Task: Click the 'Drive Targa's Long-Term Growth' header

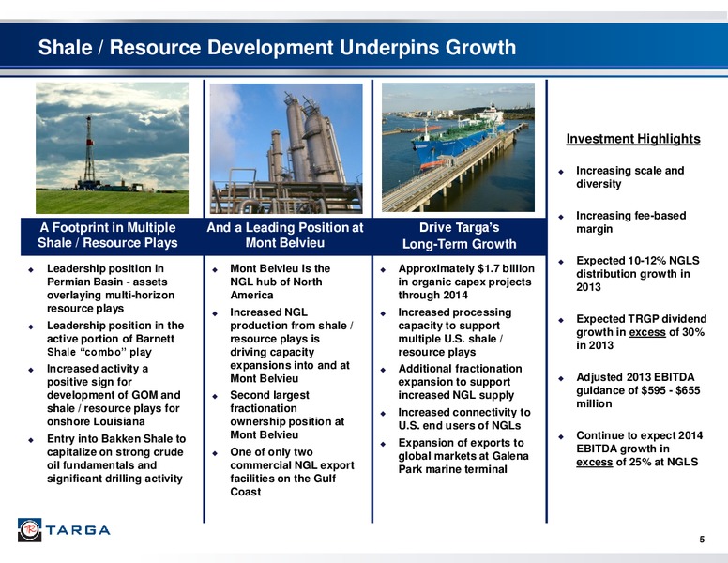Action: (x=459, y=236)
